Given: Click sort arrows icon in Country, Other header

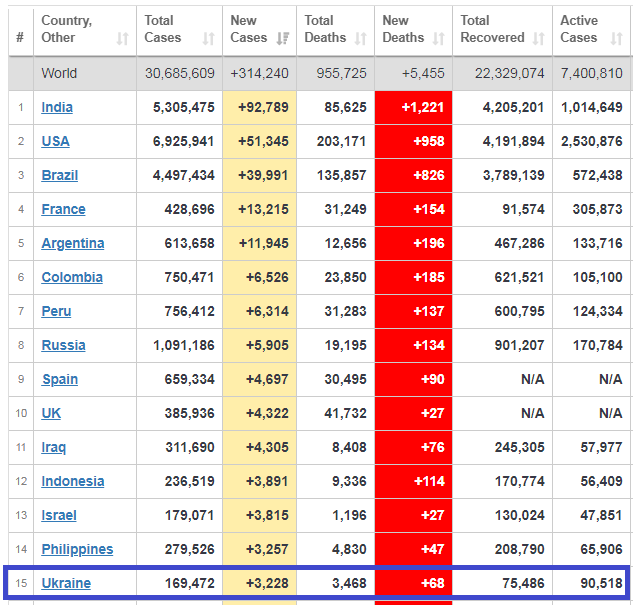Looking at the screenshot, I should coord(122,39).
